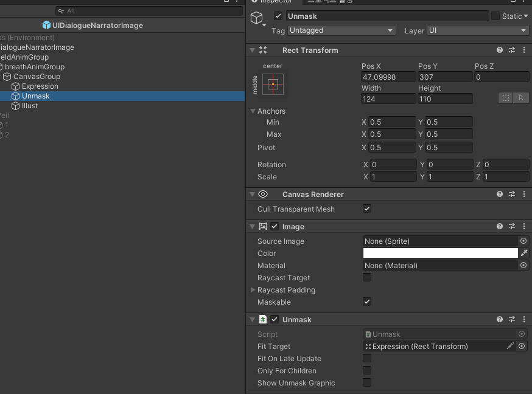
Task: Disable the Image component checkbox
Action: [x=275, y=226]
